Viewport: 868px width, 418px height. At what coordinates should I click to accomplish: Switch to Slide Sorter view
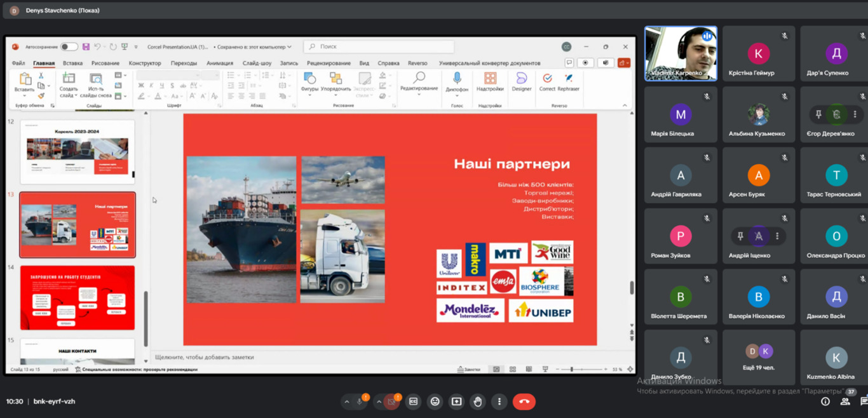pos(512,369)
